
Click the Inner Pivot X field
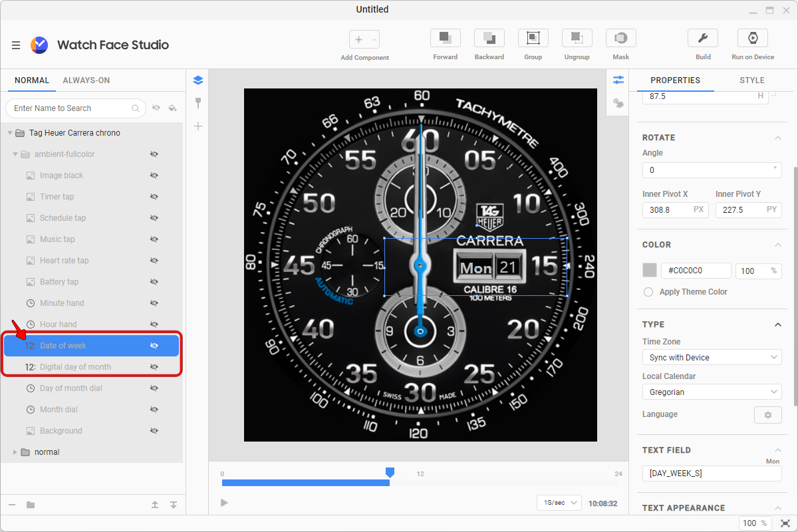click(x=676, y=209)
